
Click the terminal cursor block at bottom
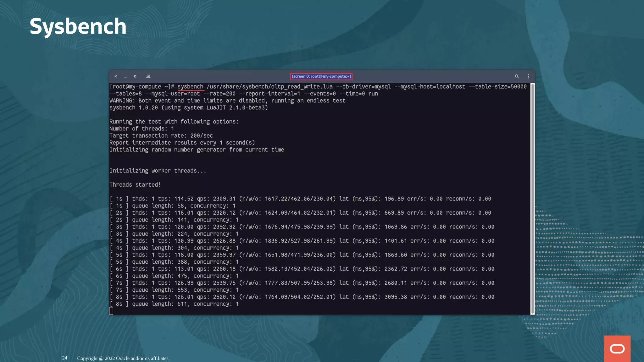click(x=111, y=311)
